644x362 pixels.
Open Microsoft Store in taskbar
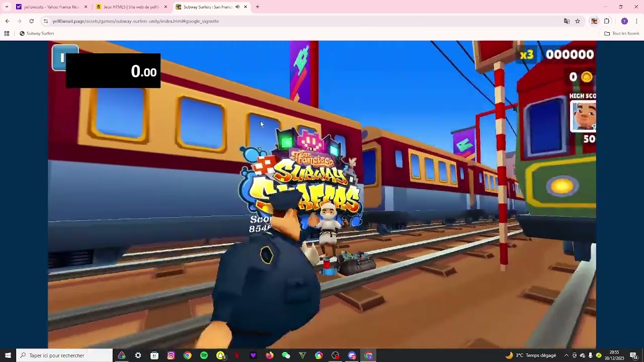tap(154, 355)
